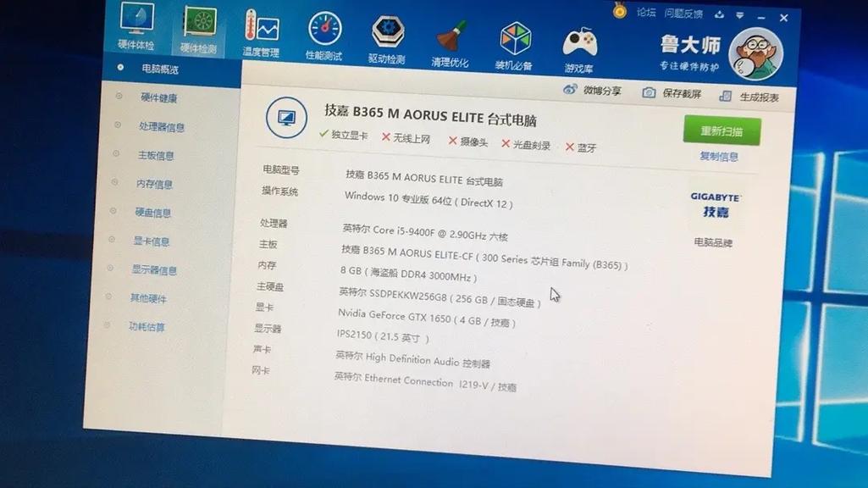Select 显示器信息 in the sidebar
Screen dimensions: 868x488
click(x=154, y=270)
